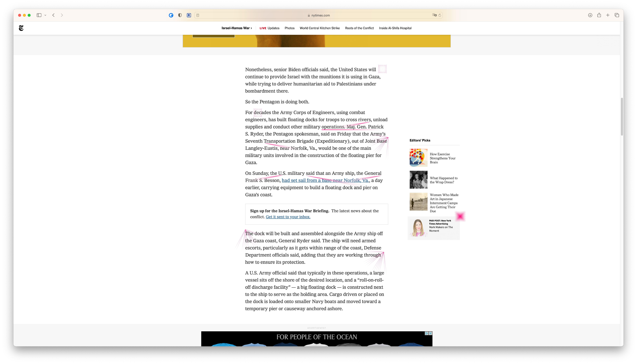Click the privacy shield icon
The height and width of the screenshot is (364, 637).
pyautogui.click(x=180, y=15)
